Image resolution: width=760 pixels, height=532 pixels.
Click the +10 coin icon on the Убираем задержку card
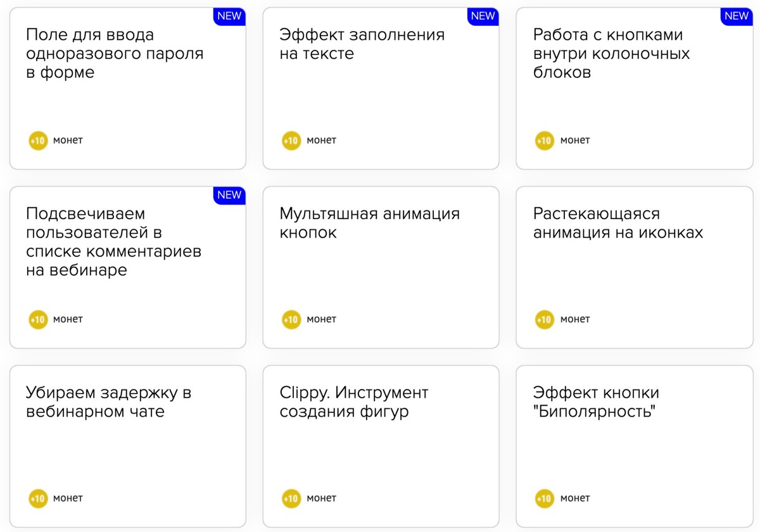38,499
